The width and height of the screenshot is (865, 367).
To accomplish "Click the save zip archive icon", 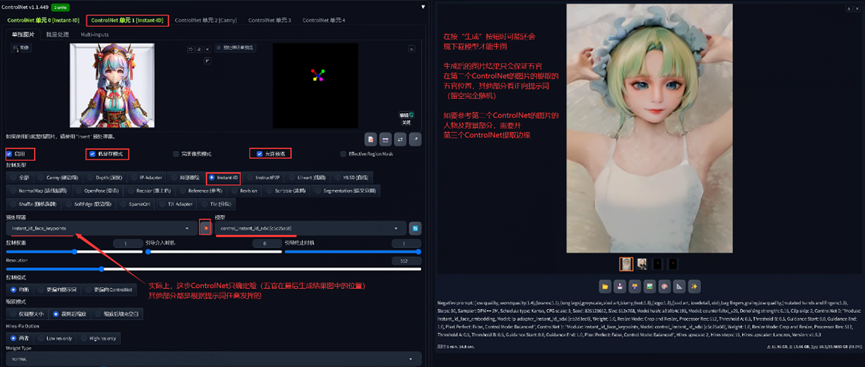I will [x=635, y=286].
